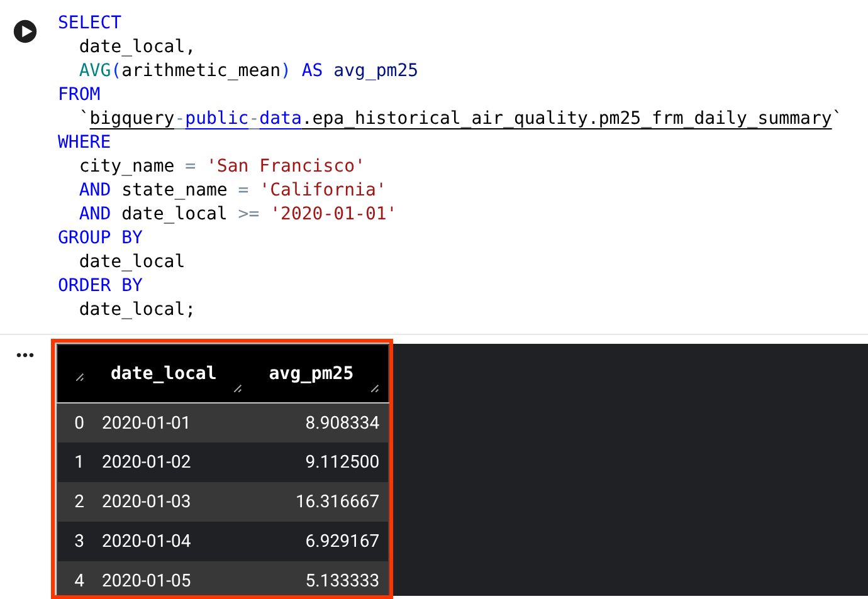Click row index 4 in the results table

tap(79, 580)
